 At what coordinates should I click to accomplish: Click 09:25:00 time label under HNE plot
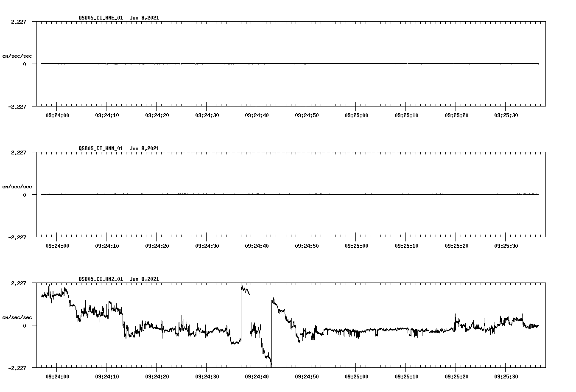[356, 115]
